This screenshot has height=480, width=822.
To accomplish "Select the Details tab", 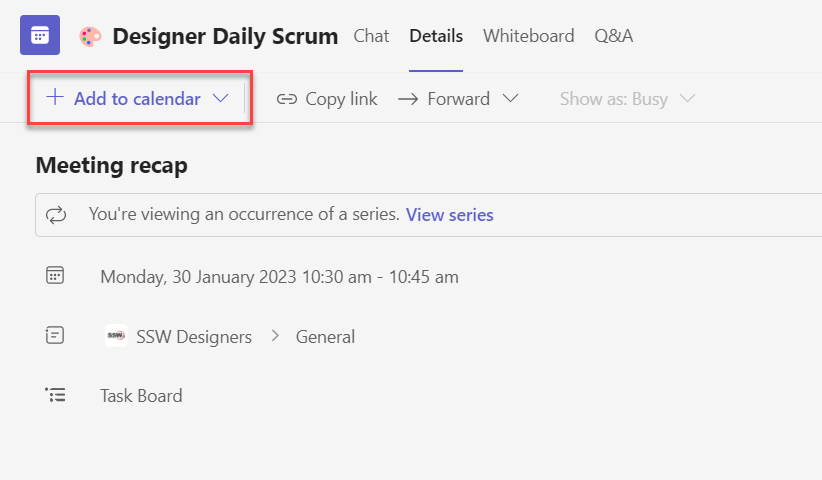I will [436, 36].
